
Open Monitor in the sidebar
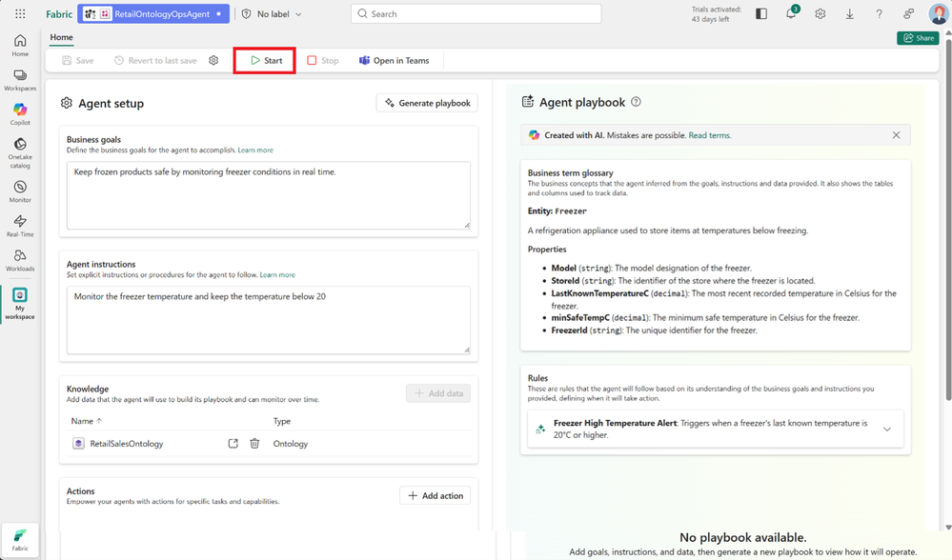20,191
